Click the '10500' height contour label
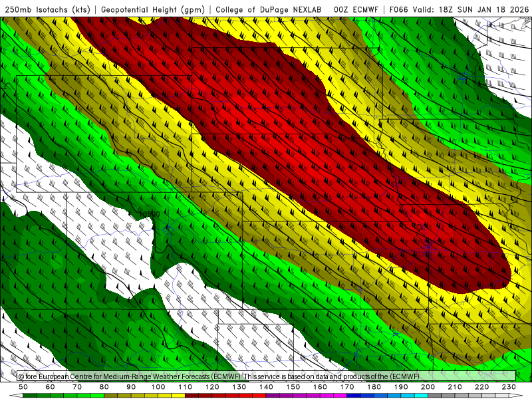The image size is (532, 399). [149, 214]
